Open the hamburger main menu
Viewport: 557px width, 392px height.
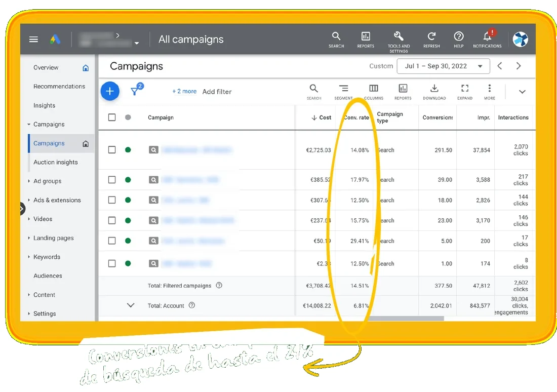click(33, 40)
